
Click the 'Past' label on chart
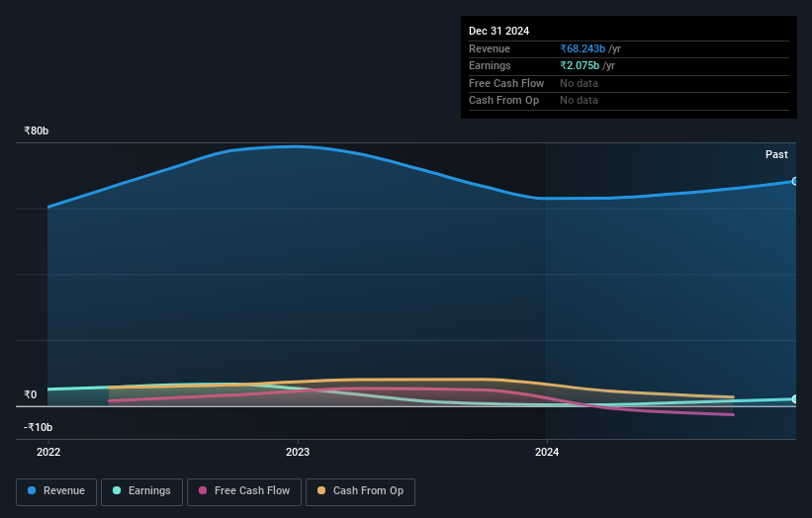776,155
